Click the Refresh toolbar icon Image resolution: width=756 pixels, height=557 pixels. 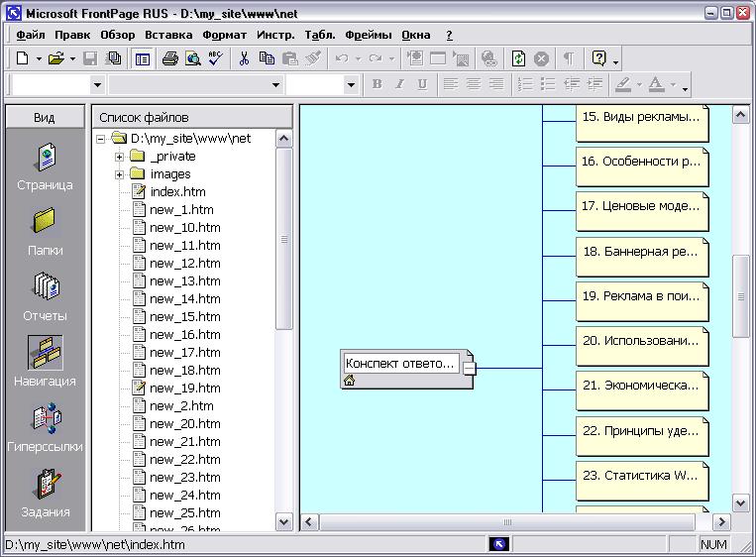[x=518, y=58]
